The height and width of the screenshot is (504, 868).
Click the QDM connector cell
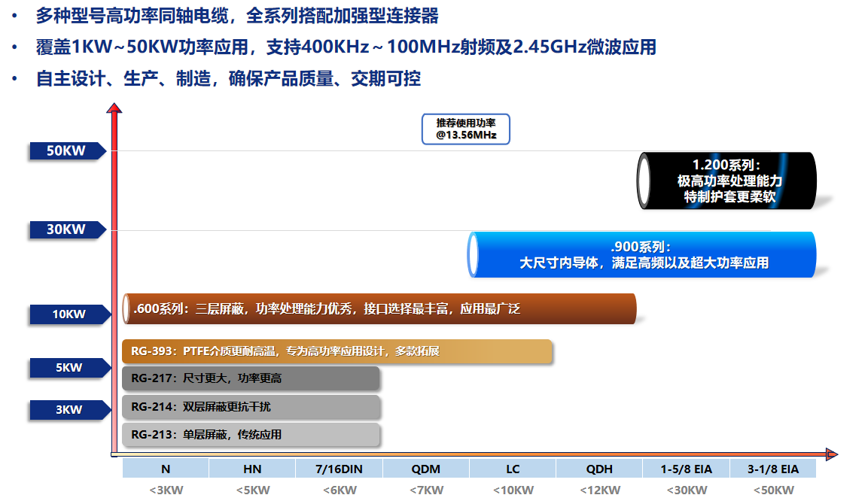pos(426,469)
